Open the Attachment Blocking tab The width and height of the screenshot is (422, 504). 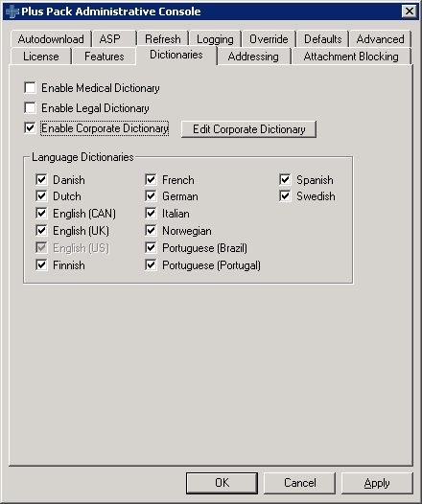(351, 57)
